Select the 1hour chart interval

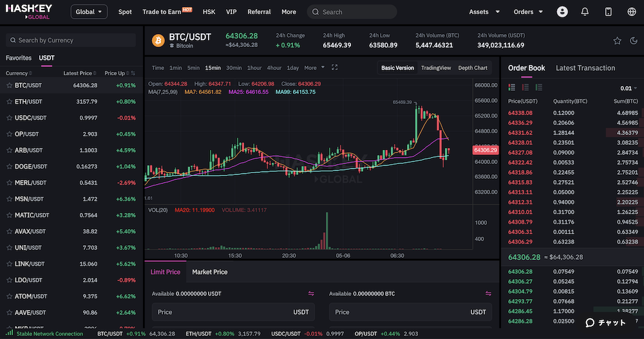point(254,68)
